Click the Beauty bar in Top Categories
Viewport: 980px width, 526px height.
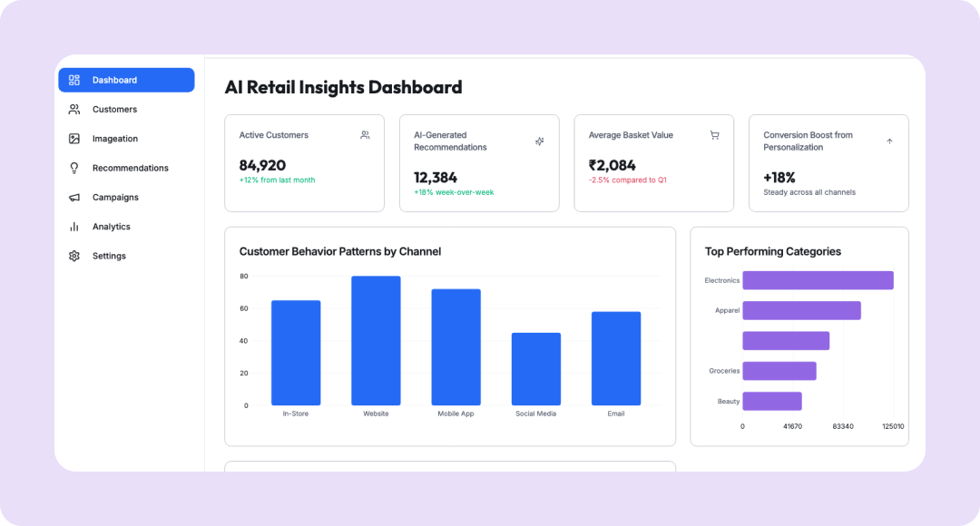(x=772, y=401)
